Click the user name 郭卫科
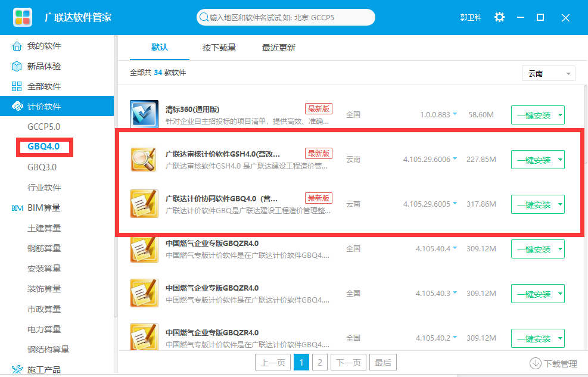The image size is (588, 377). click(x=471, y=17)
